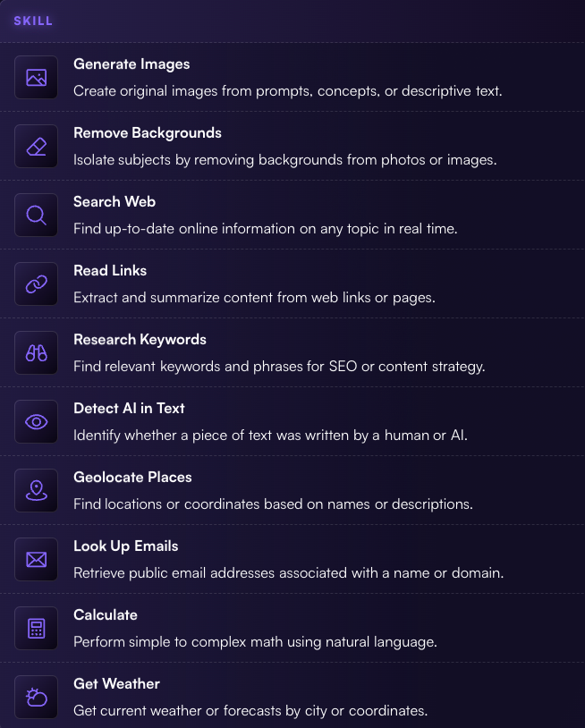Choose the Geolocate Places pin icon
This screenshot has height=728, width=585.
pos(36,490)
